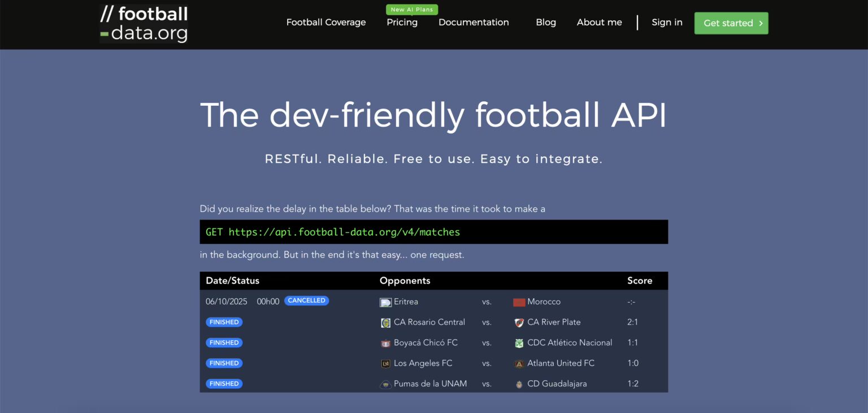Click the Morocco flag icon
This screenshot has width=868, height=413.
pos(519,302)
